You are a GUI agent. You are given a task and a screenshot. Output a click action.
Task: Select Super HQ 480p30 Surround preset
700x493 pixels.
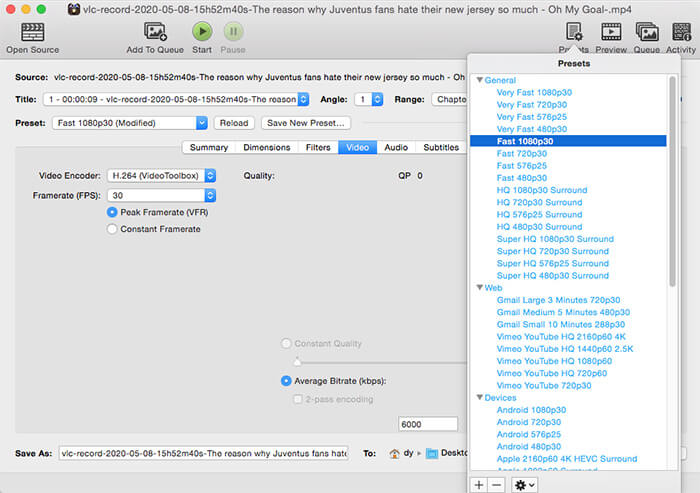click(553, 276)
